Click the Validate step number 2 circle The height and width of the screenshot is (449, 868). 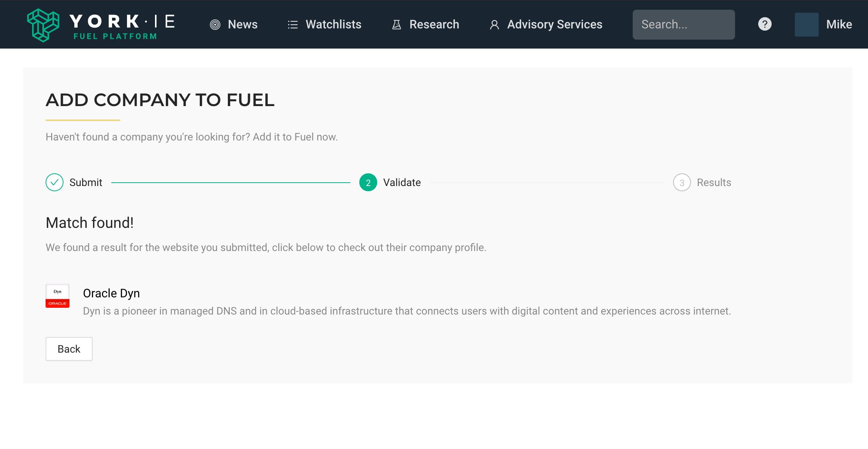point(368,182)
